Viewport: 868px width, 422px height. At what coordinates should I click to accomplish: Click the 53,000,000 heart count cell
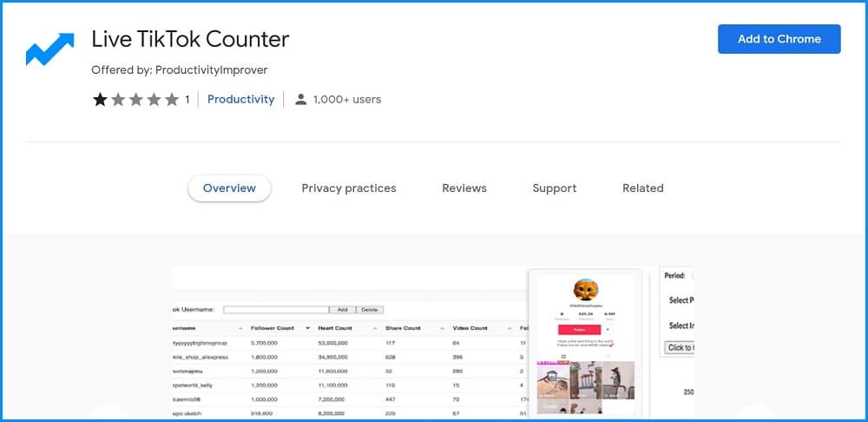point(332,343)
